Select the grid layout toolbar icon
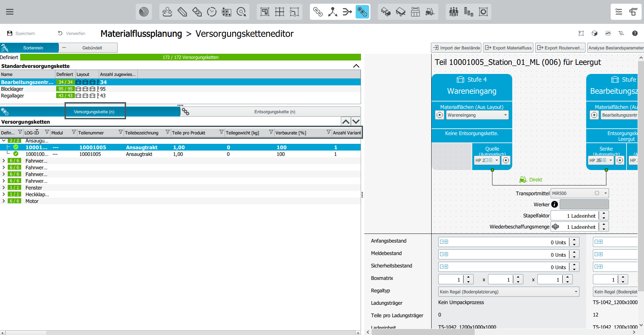This screenshot has height=335, width=644. click(279, 12)
